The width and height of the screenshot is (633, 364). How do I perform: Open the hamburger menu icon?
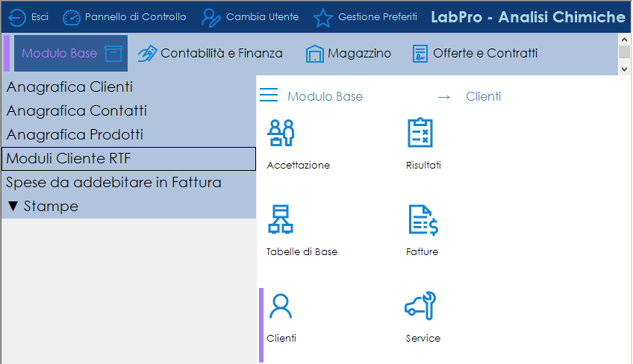coord(269,95)
